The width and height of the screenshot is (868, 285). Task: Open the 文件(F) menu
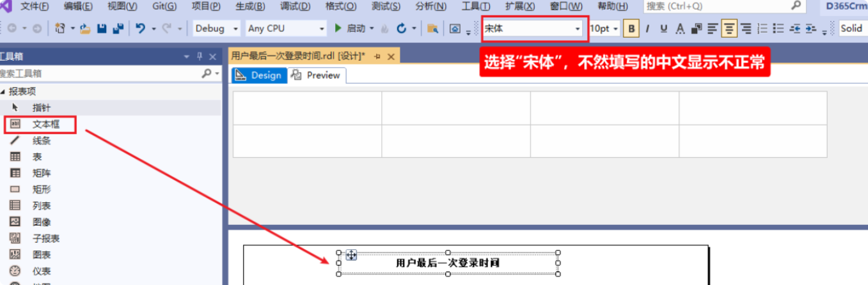(x=35, y=6)
